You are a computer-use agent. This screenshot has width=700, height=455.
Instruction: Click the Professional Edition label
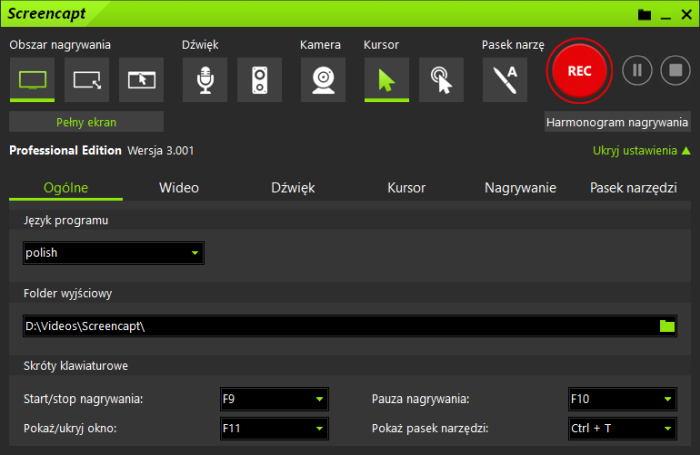point(65,150)
